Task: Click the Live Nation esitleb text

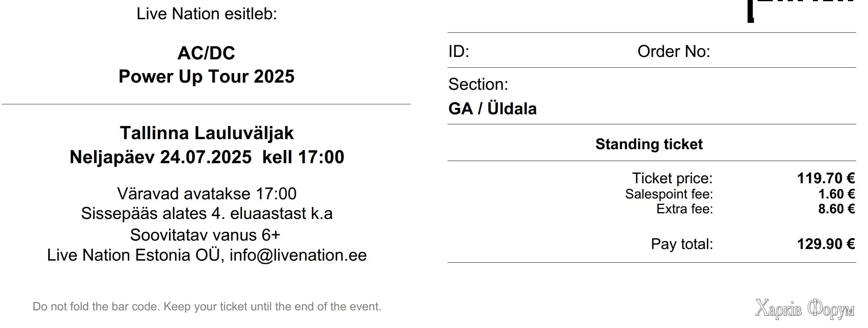Action: point(206,14)
